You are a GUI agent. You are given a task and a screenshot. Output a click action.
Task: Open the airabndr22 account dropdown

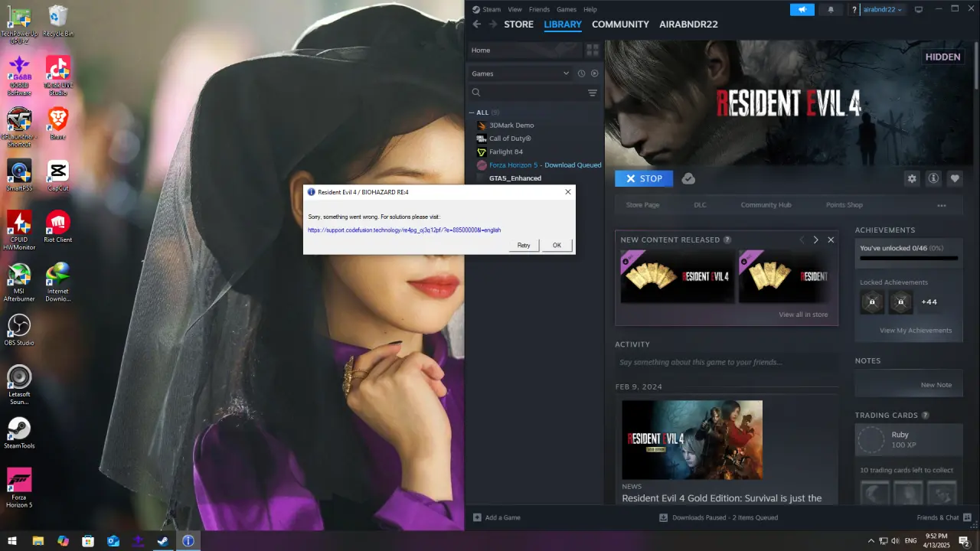(883, 9)
